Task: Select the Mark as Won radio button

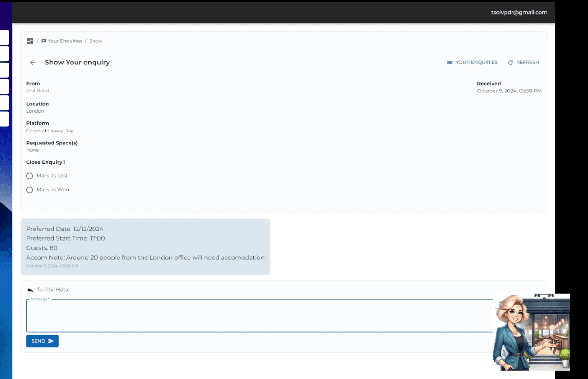Action: pyautogui.click(x=29, y=190)
